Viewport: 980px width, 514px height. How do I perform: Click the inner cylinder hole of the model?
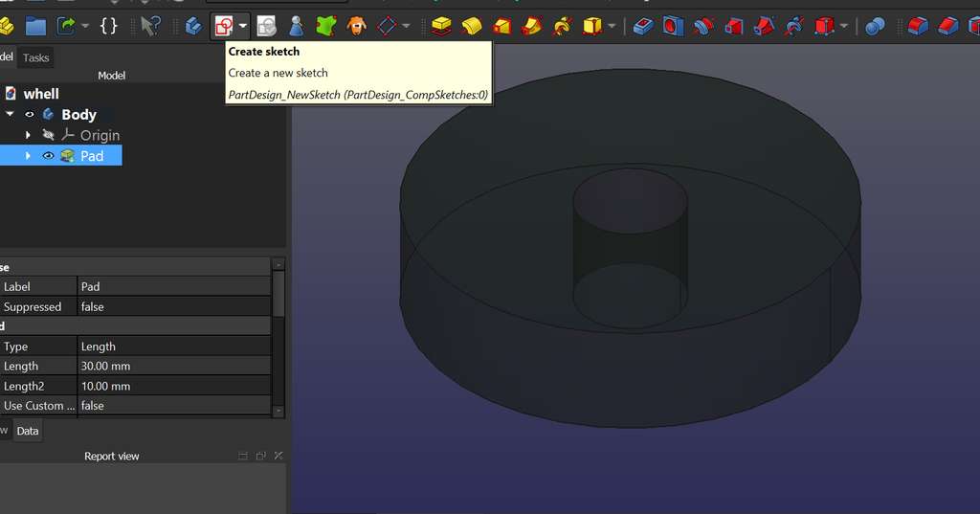[x=630, y=247]
